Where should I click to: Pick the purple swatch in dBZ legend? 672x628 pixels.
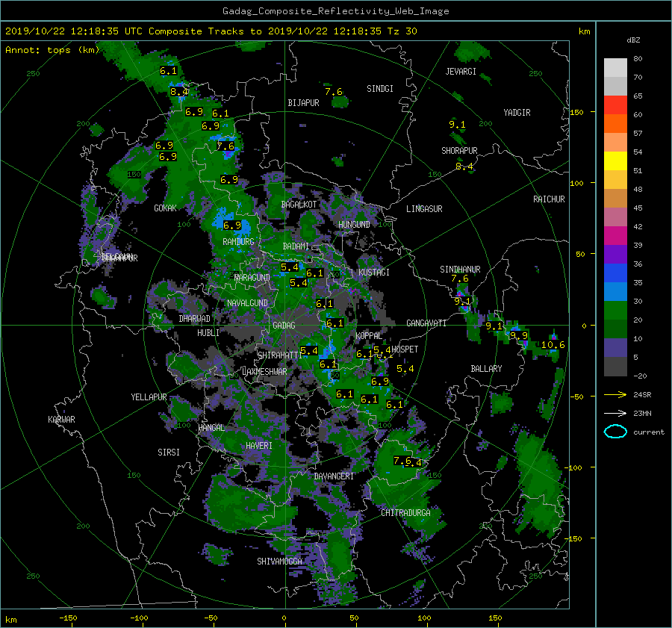(615, 254)
